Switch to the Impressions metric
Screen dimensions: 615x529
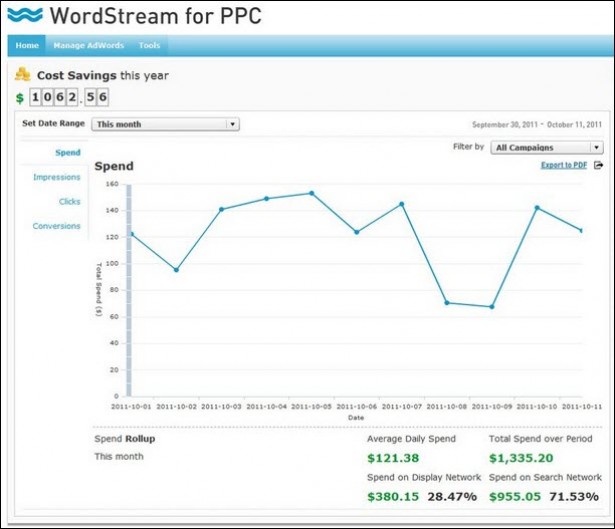click(56, 177)
